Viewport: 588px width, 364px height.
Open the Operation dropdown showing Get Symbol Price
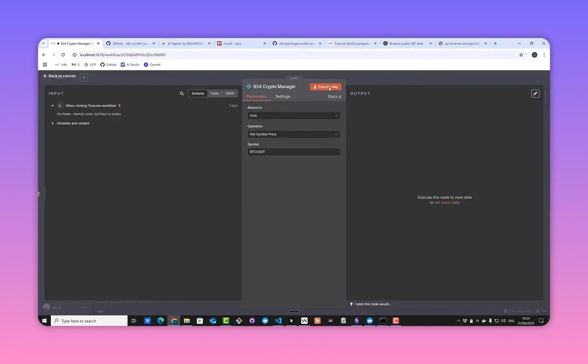(294, 134)
